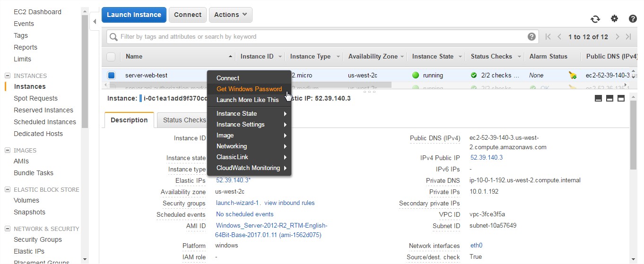
Task: Switch to the Status Checks tab
Action: tap(183, 120)
